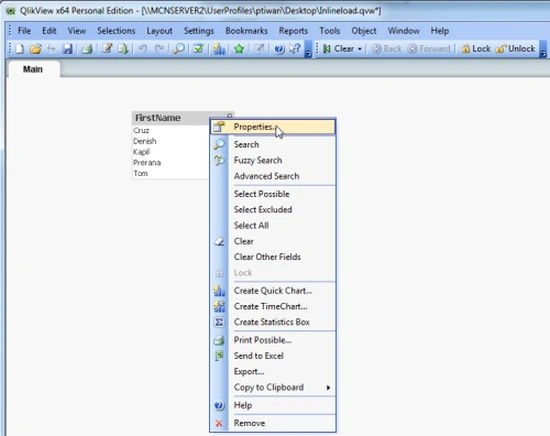This screenshot has width=550, height=436.
Task: Choose Search in the context menu
Action: (273, 144)
